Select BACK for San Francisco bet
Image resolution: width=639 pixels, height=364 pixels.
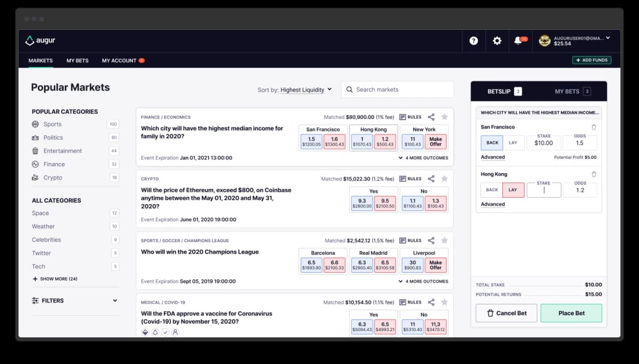492,142
